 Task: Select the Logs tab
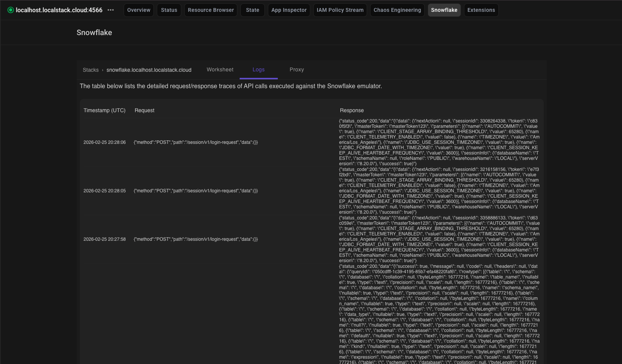coord(258,69)
